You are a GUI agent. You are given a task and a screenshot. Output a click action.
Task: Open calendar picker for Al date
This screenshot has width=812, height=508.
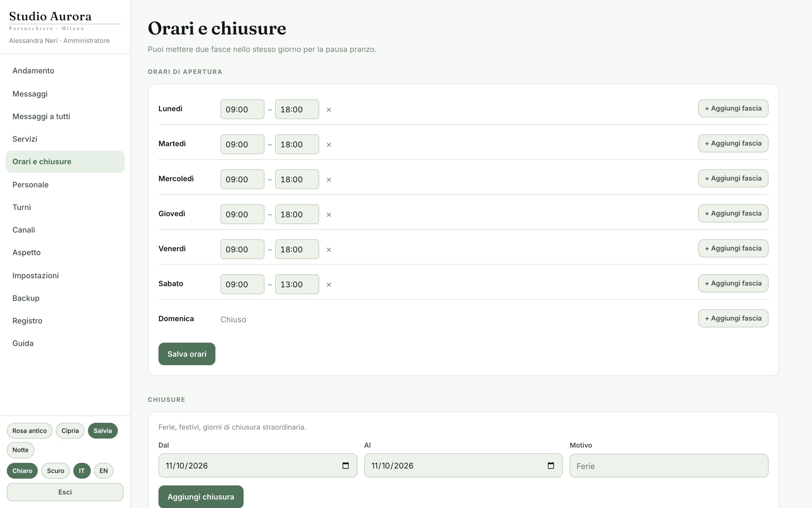coord(551,465)
